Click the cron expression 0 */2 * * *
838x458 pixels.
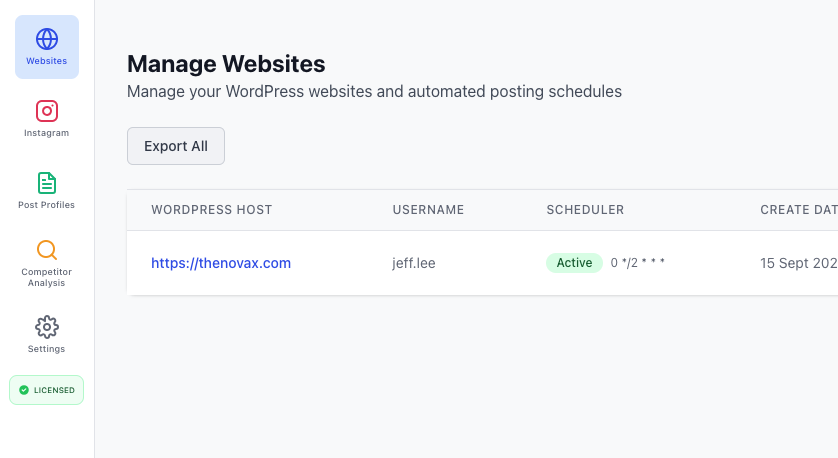(638, 263)
